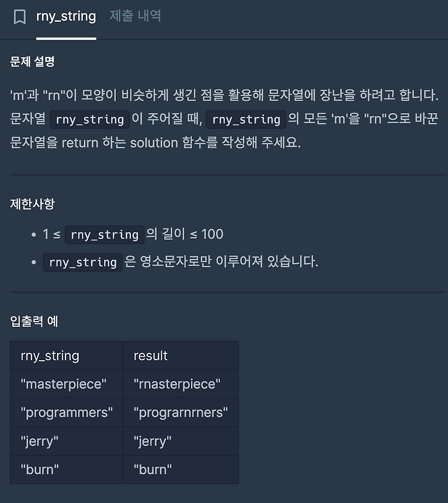Viewport: 448px width, 503px height.
Task: Click the second rny_string token in the description
Action: [x=247, y=119]
